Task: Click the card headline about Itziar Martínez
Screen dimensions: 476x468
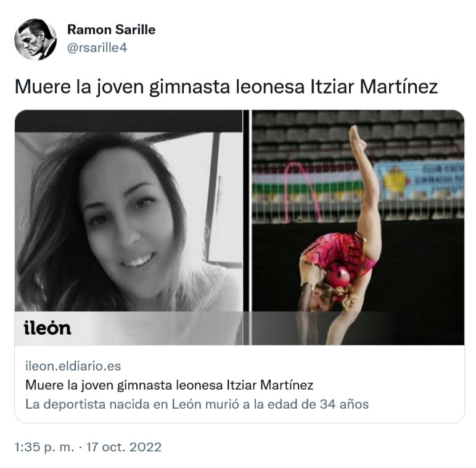Action: (x=169, y=385)
